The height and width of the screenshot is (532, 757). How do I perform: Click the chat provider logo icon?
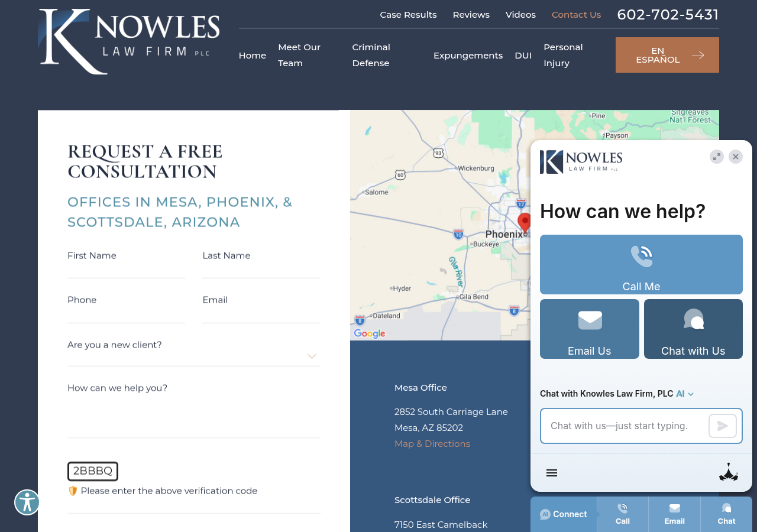coord(729,472)
